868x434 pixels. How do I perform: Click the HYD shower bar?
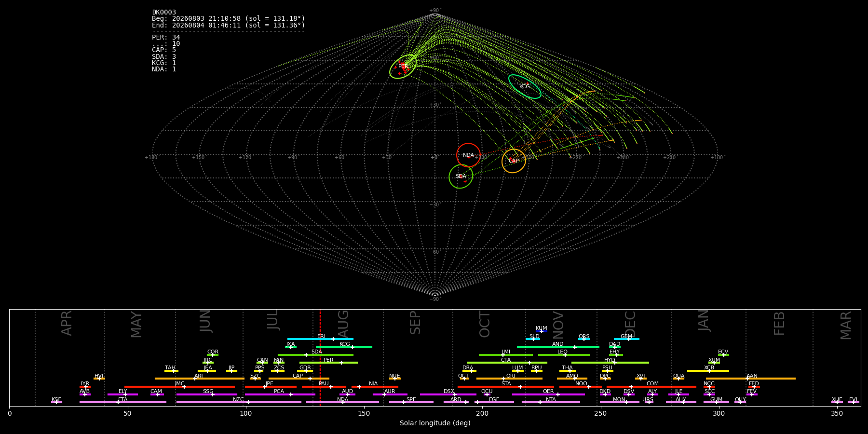610,363
